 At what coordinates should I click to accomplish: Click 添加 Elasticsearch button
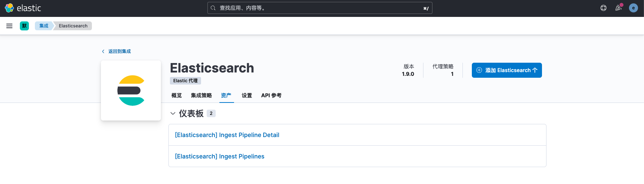(507, 70)
